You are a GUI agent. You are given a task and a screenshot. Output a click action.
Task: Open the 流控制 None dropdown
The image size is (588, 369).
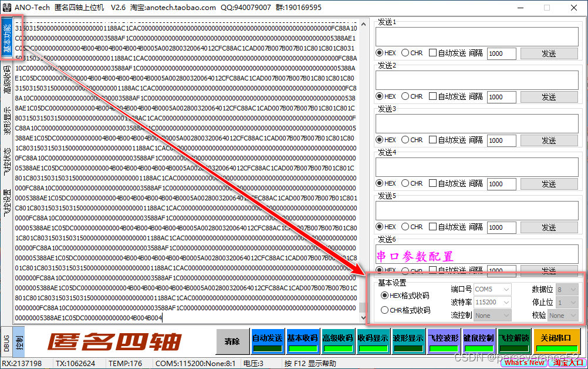(492, 316)
